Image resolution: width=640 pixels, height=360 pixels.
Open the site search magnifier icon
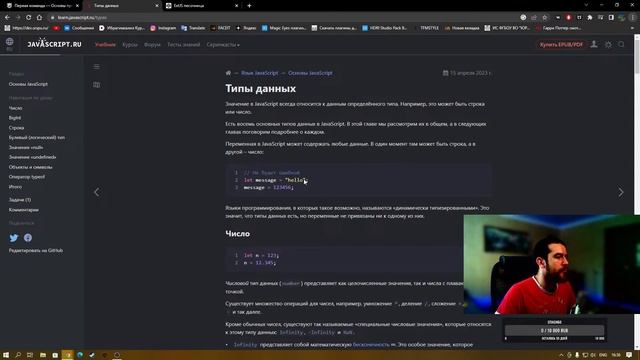(621, 44)
